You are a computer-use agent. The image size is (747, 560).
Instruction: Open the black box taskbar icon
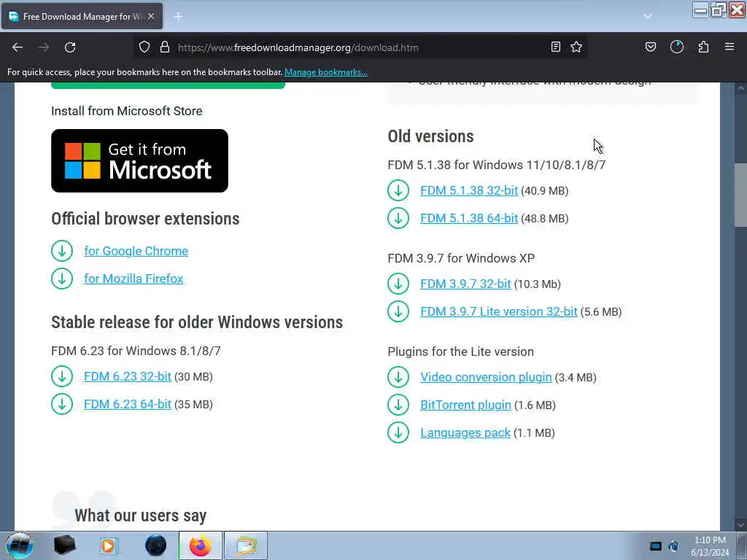[64, 545]
